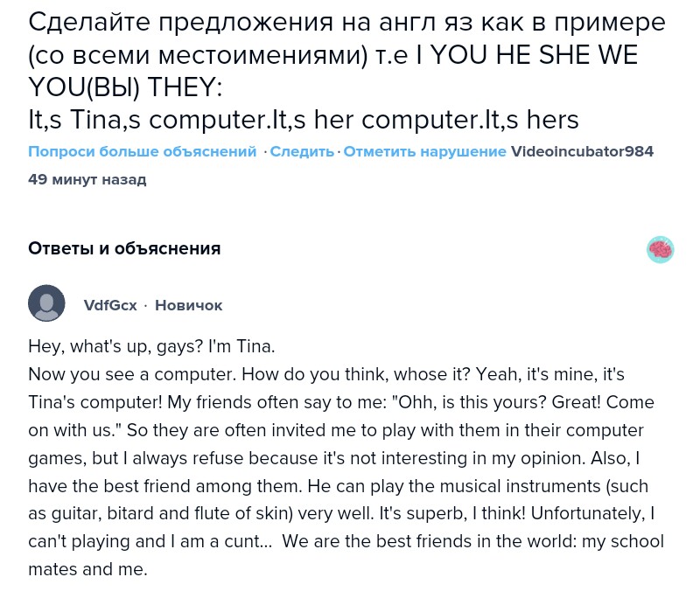This screenshot has height=598, width=700.
Task: Open the VdfGcx username link
Action: [110, 305]
